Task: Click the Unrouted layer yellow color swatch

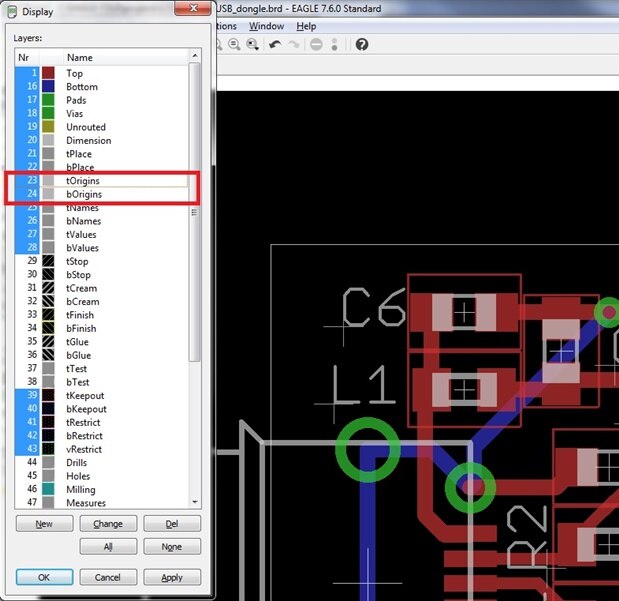Action: pos(48,127)
